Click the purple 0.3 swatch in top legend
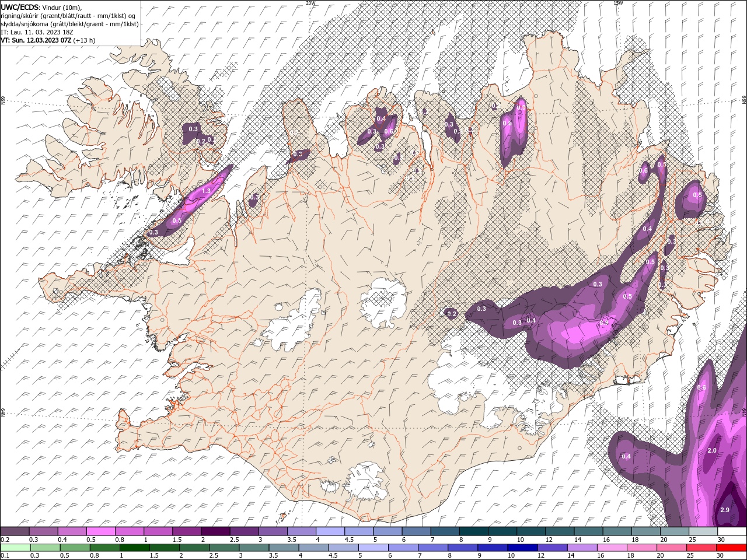Viewport: 747px width, 560px height. click(x=43, y=531)
